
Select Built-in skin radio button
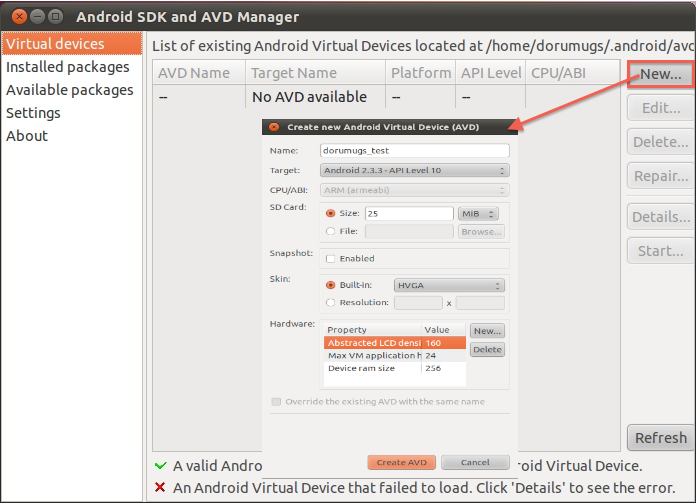coord(330,285)
